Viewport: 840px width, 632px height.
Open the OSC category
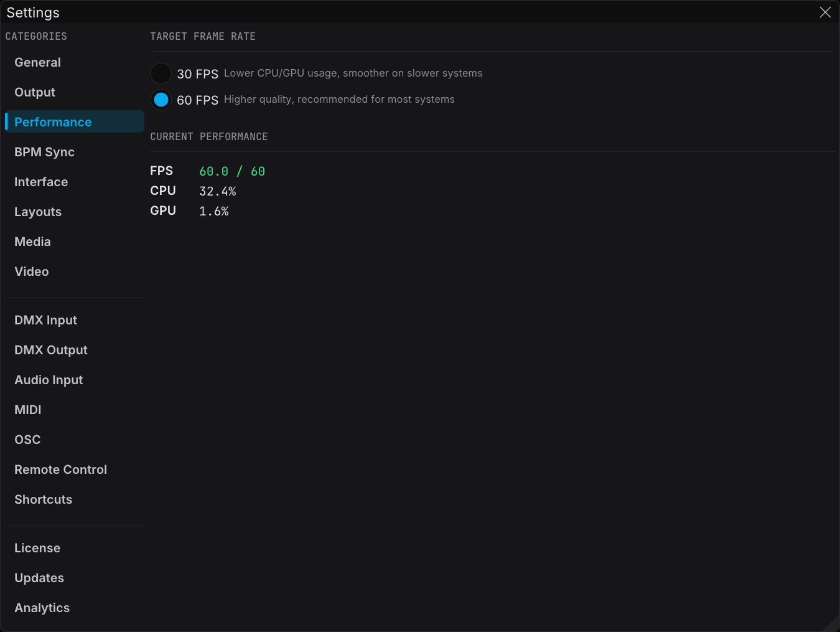point(75,440)
